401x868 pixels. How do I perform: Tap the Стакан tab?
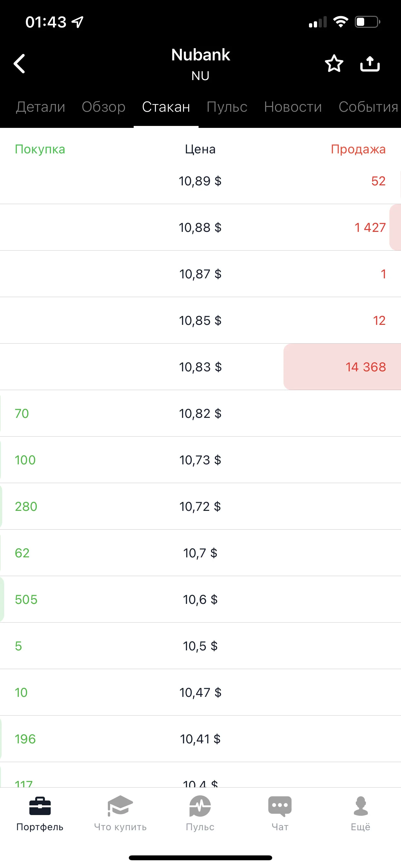166,107
